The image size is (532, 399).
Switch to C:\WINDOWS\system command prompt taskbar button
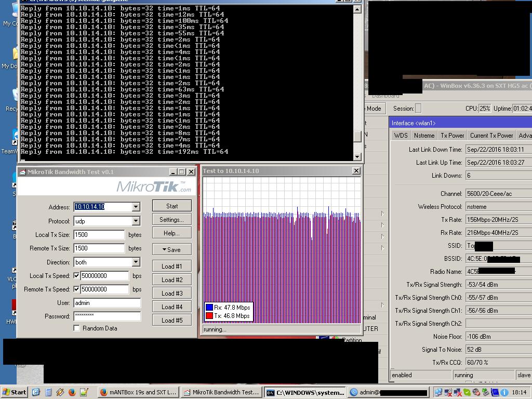point(305,393)
